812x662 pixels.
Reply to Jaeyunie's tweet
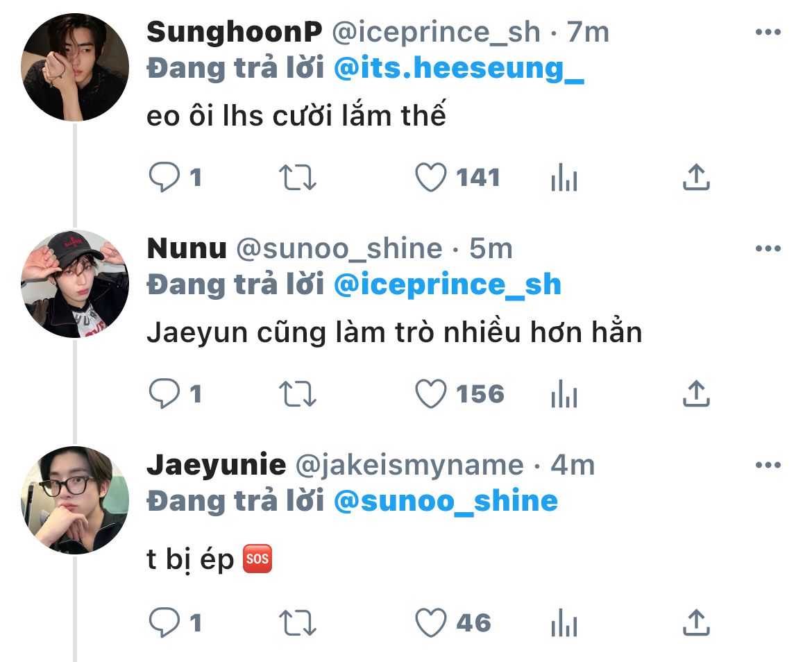[164, 623]
